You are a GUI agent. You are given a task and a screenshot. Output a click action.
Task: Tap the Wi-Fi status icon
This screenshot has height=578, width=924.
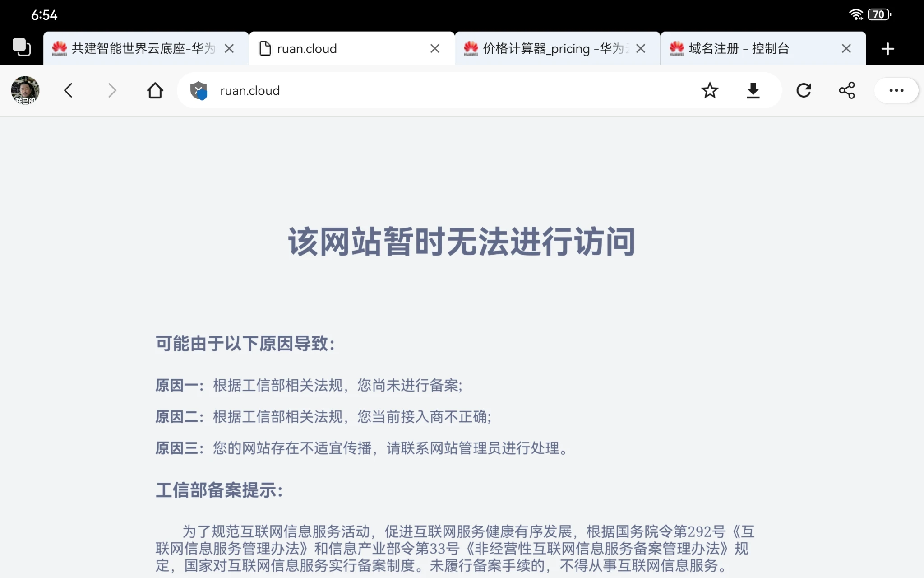tap(855, 14)
